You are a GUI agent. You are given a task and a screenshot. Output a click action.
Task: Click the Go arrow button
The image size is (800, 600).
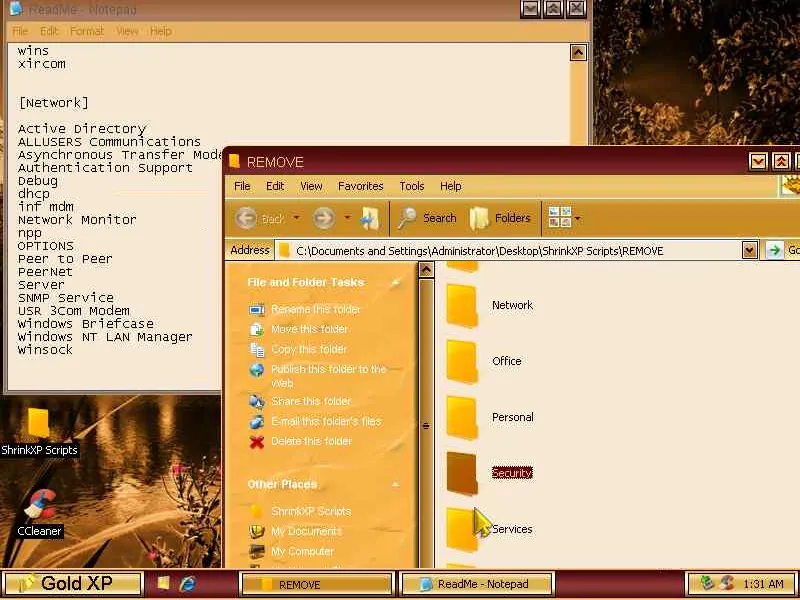(x=774, y=251)
